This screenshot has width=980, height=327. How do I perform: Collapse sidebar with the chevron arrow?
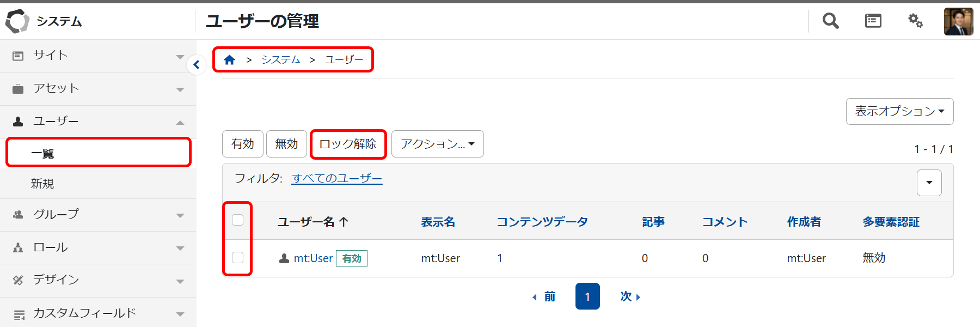[197, 65]
